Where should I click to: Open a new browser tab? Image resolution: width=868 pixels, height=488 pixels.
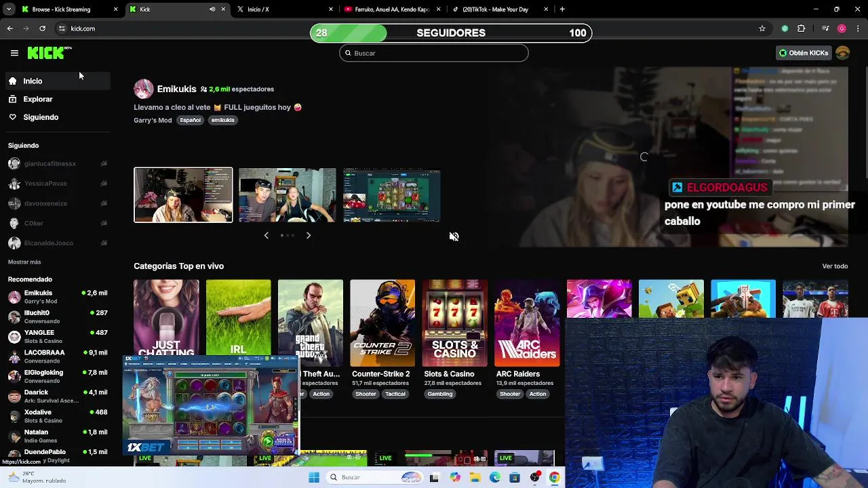(x=562, y=9)
